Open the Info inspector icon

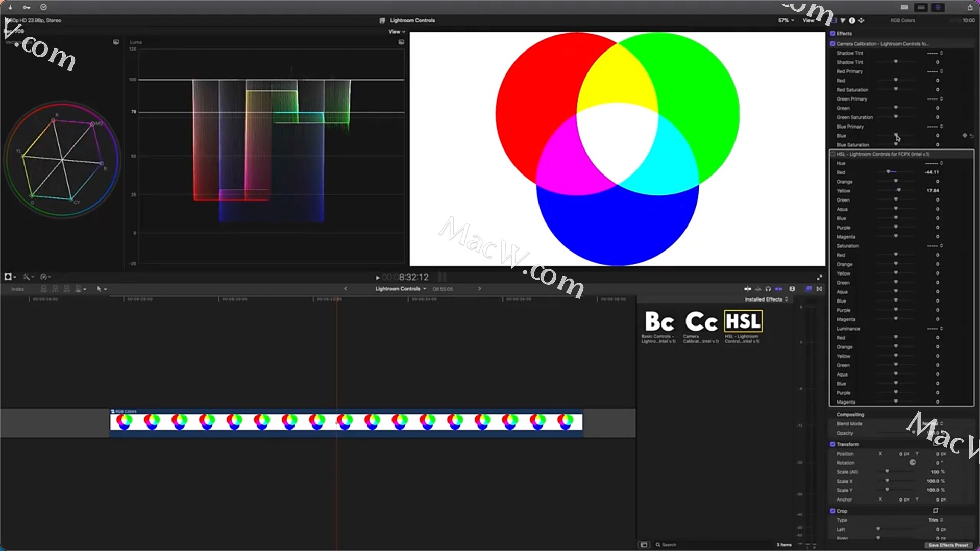click(x=852, y=20)
